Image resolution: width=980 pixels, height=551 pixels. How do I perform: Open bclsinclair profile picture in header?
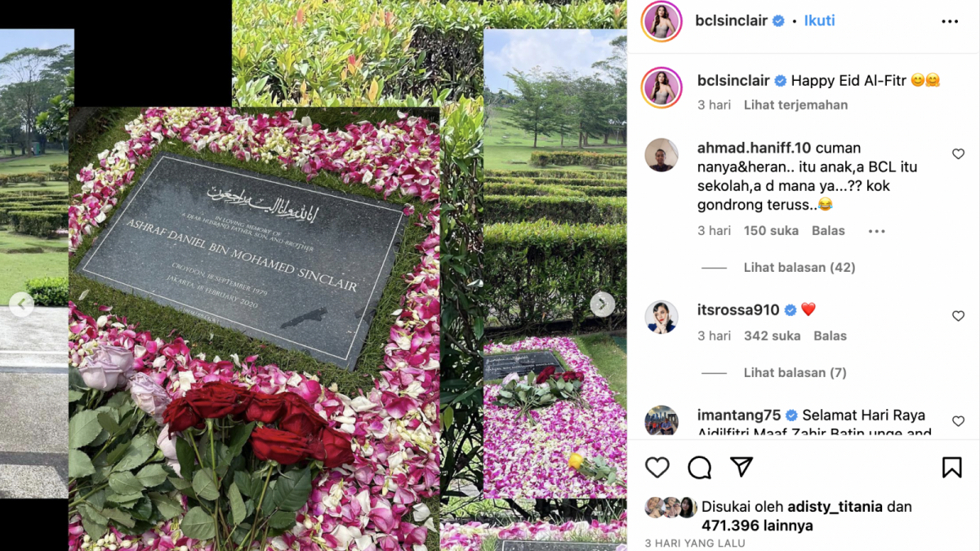pos(662,21)
